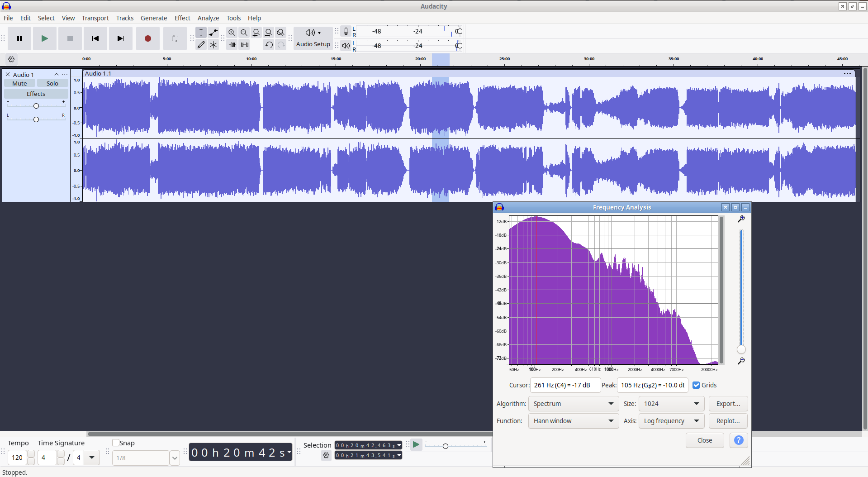Select the Multi-tool asterisk icon
The height and width of the screenshot is (477, 868).
click(x=213, y=45)
